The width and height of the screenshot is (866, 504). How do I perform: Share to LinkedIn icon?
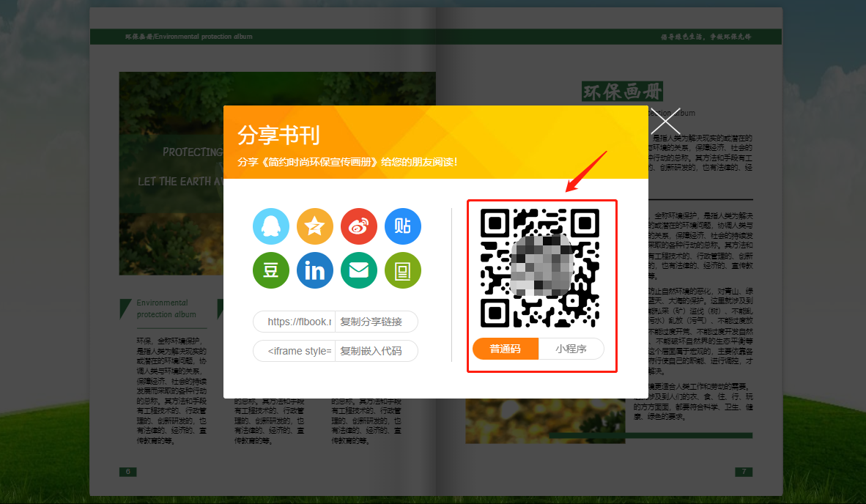coord(315,270)
